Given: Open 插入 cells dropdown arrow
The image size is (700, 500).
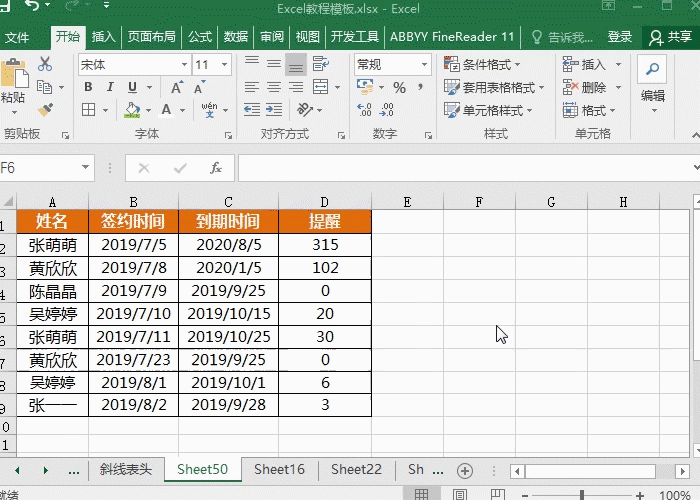Looking at the screenshot, I should [618, 65].
